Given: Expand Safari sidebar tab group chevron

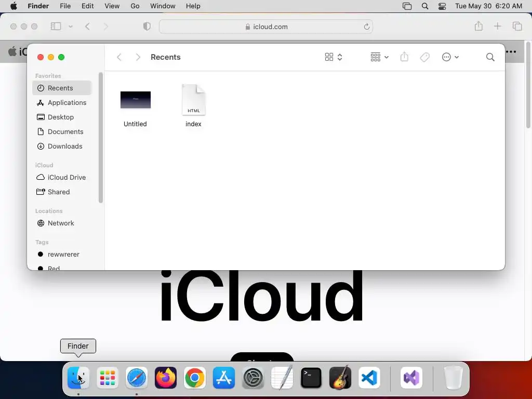Looking at the screenshot, I should click(71, 26).
